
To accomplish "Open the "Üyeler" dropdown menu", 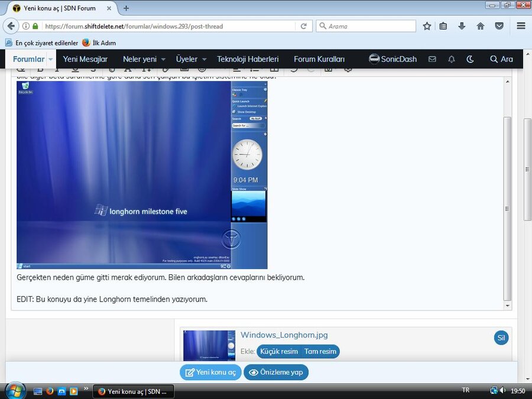I will (x=188, y=59).
